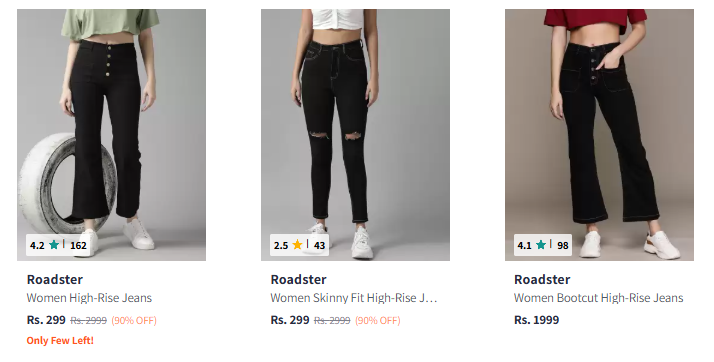Click the teal star on 4.2 rating

pos(54,245)
